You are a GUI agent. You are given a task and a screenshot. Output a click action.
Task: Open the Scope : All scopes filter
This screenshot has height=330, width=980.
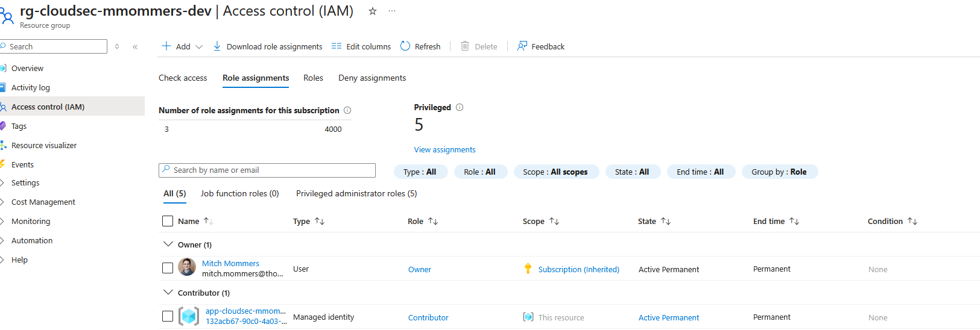click(555, 172)
